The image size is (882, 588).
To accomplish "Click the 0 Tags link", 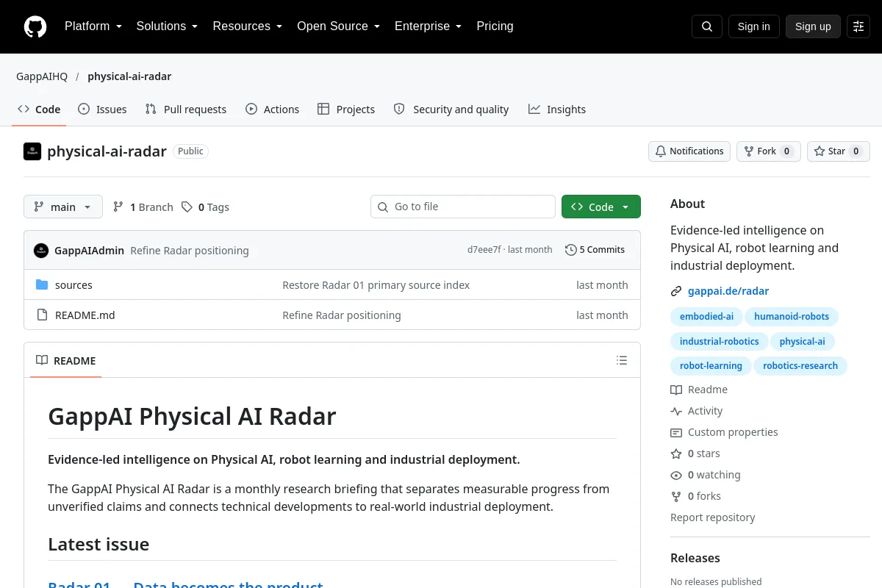I will [205, 207].
